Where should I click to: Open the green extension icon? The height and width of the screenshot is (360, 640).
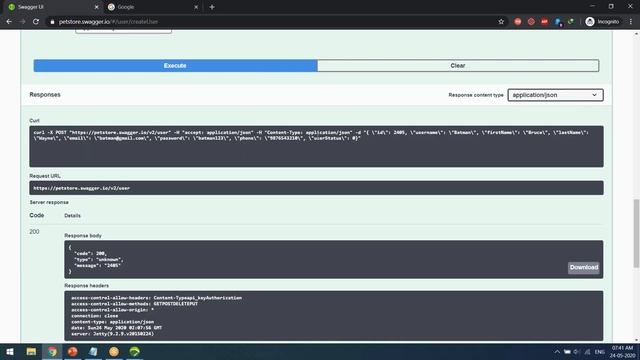click(x=571, y=22)
